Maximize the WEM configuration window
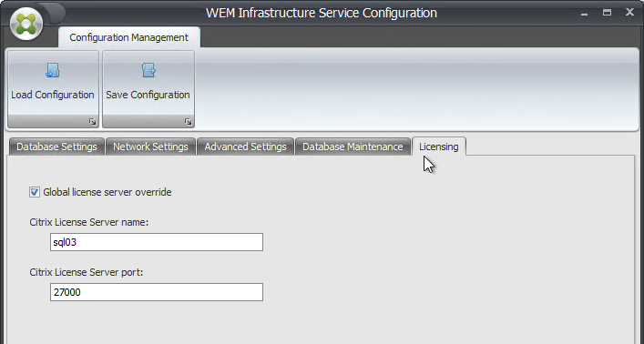Screen dimensions: 644x344 point(607,13)
